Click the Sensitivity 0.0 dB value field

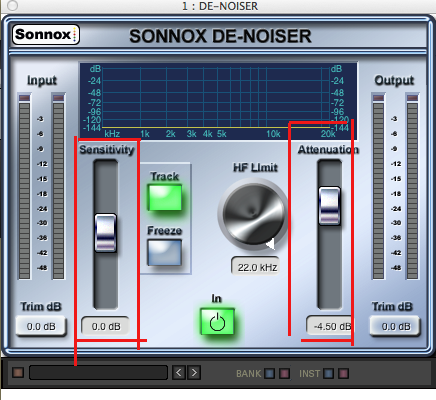[106, 326]
